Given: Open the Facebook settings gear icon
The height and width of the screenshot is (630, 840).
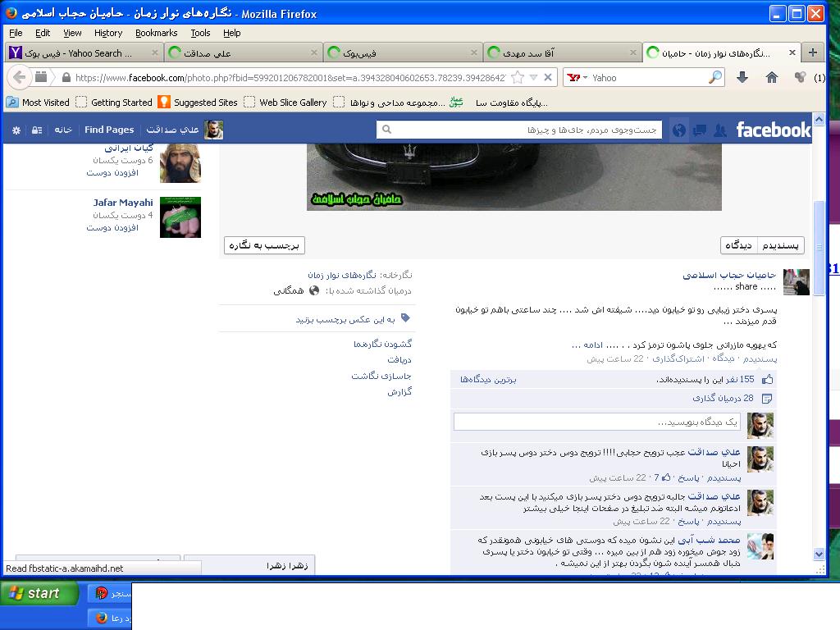Looking at the screenshot, I should 16,130.
